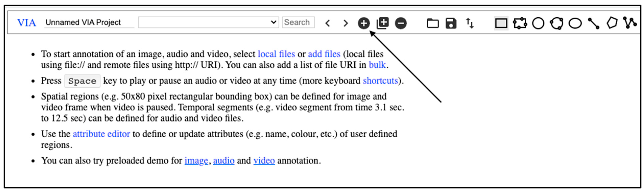644x191 pixels.
Task: Go to next file with right chevron
Action: pyautogui.click(x=346, y=23)
